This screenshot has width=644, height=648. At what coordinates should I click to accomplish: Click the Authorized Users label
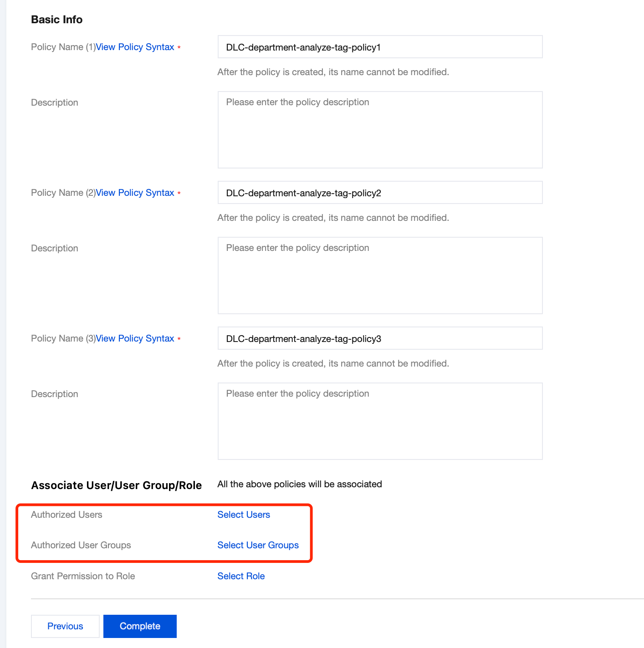(x=66, y=515)
